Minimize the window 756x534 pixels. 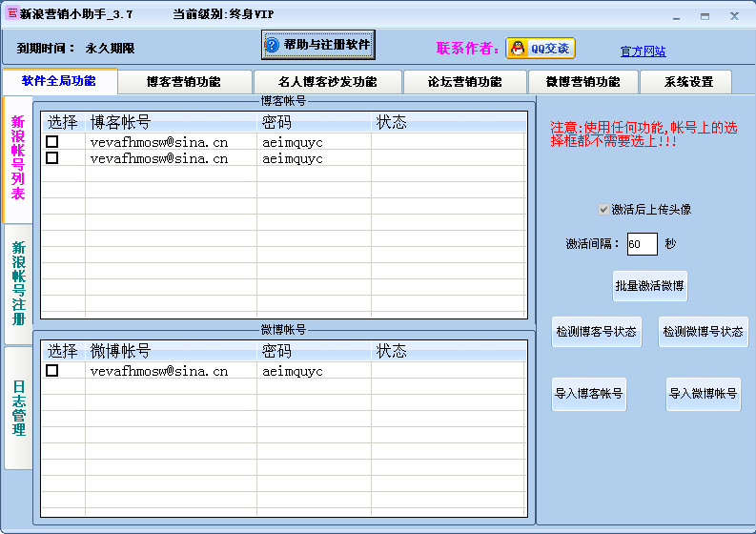677,17
